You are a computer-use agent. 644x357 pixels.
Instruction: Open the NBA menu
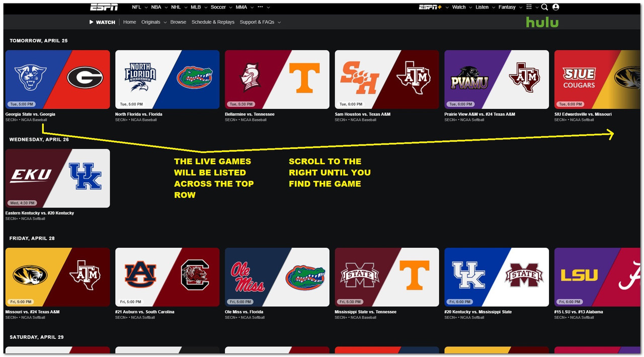tap(156, 7)
